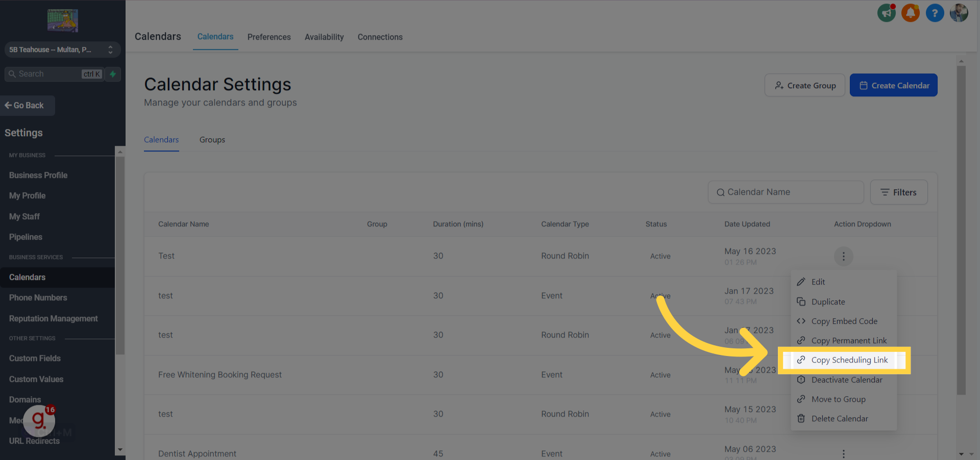Click the link icon beside Move to Group
This screenshot has height=460, width=980.
801,399
